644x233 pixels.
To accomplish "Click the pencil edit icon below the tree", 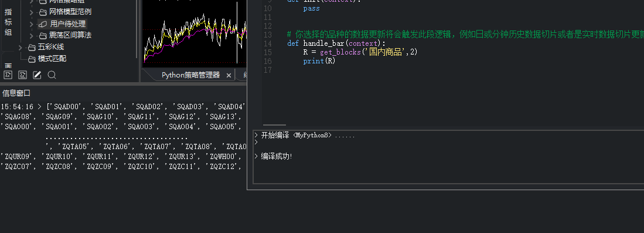I will 37,75.
